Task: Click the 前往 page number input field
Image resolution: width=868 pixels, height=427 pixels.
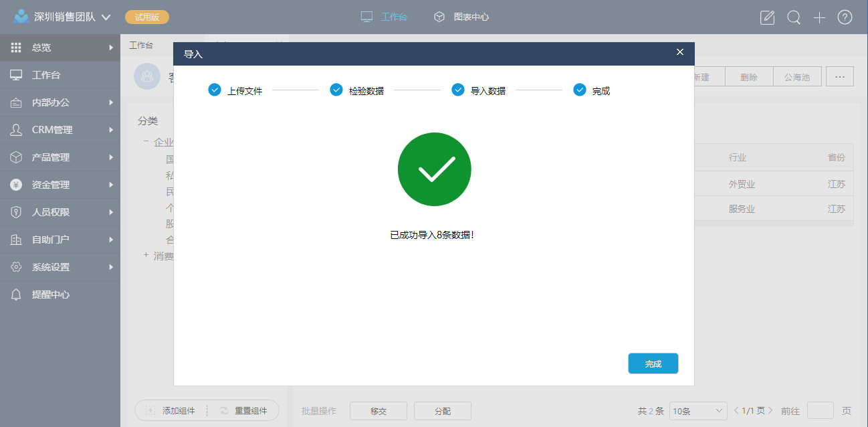Action: [820, 411]
